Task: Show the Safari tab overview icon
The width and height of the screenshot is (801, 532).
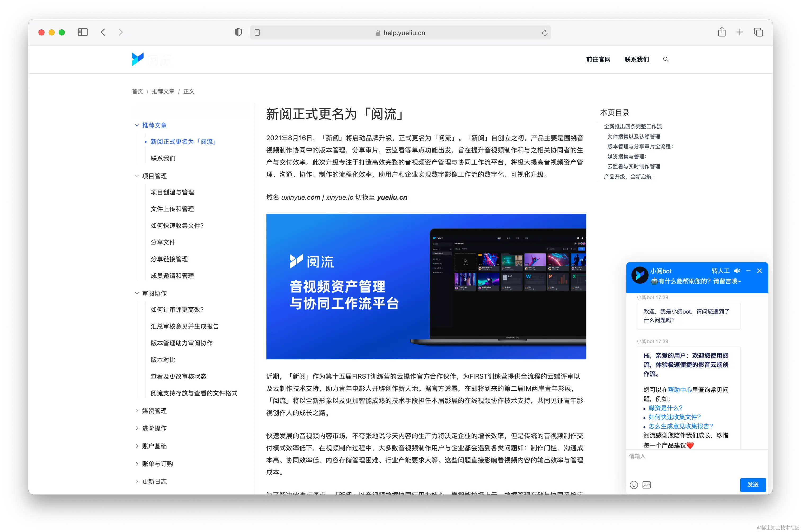Action: point(759,32)
